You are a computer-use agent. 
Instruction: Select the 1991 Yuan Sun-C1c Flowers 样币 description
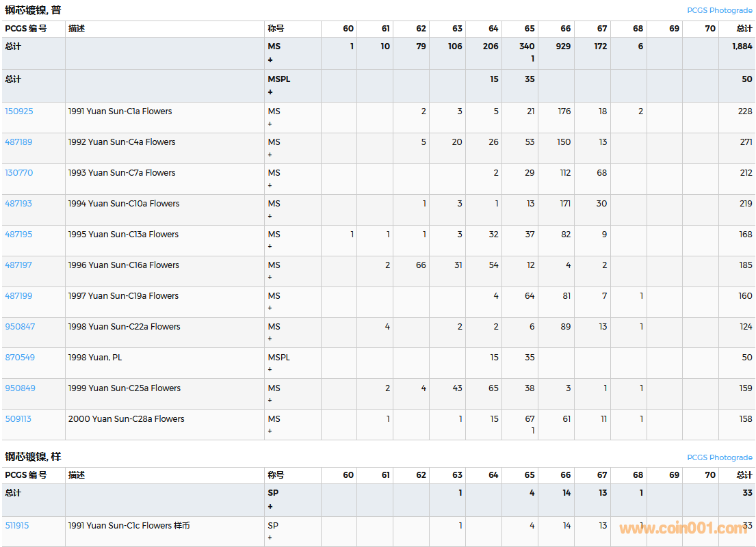point(129,526)
